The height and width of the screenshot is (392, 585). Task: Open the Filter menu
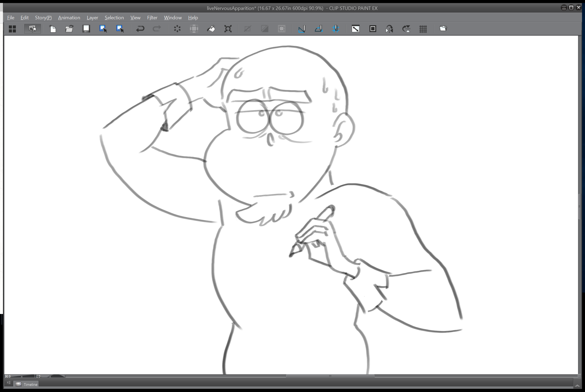(x=152, y=18)
